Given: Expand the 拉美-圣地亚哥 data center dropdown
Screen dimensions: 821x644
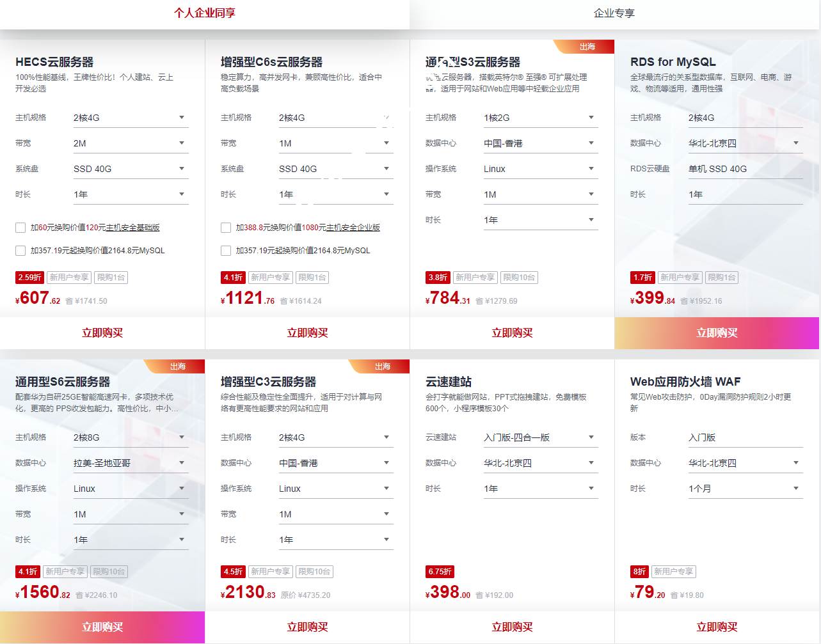Looking at the screenshot, I should click(x=131, y=463).
